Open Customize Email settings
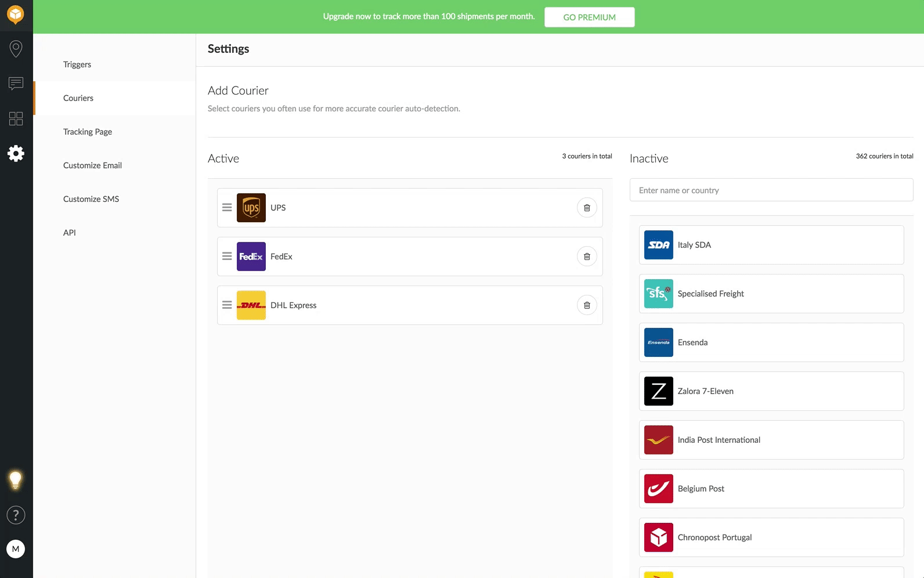The image size is (924, 578). 92,165
